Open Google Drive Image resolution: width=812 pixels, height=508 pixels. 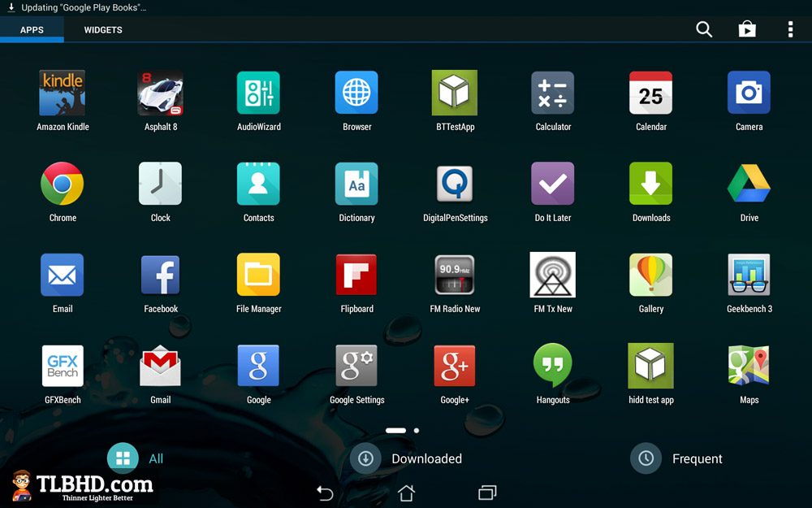click(749, 184)
